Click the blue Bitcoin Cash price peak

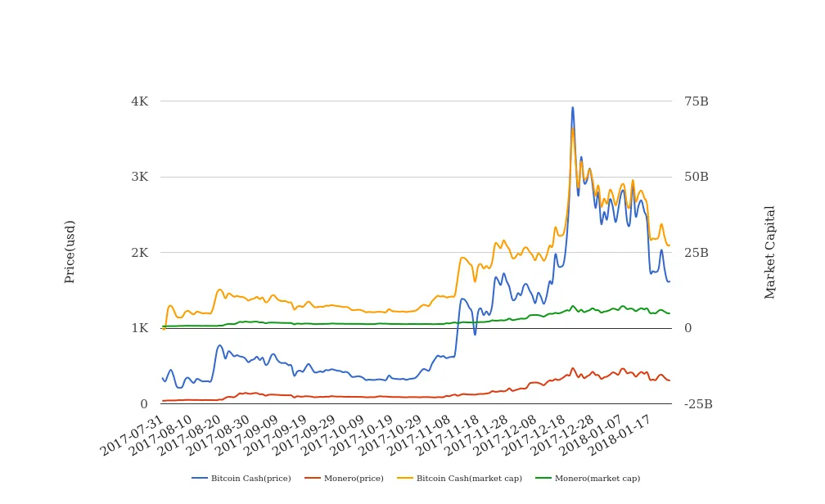(x=572, y=107)
